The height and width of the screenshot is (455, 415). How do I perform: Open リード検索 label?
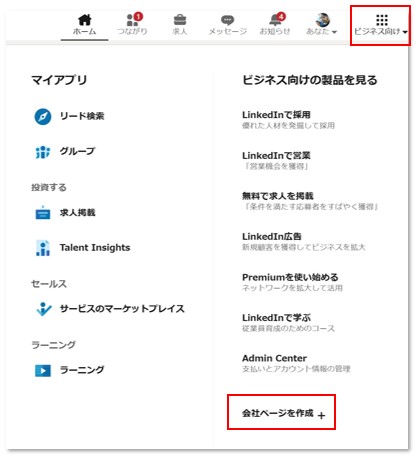tap(82, 116)
